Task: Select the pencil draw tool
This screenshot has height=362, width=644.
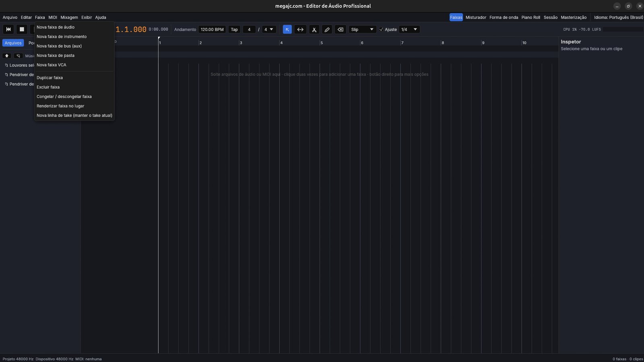Action: click(x=327, y=29)
